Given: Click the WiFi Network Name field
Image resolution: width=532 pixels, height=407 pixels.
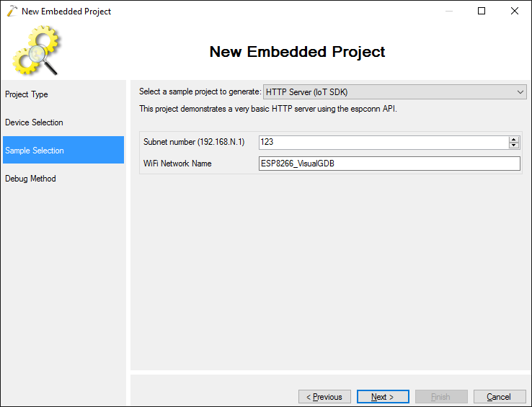Looking at the screenshot, I should click(389, 164).
